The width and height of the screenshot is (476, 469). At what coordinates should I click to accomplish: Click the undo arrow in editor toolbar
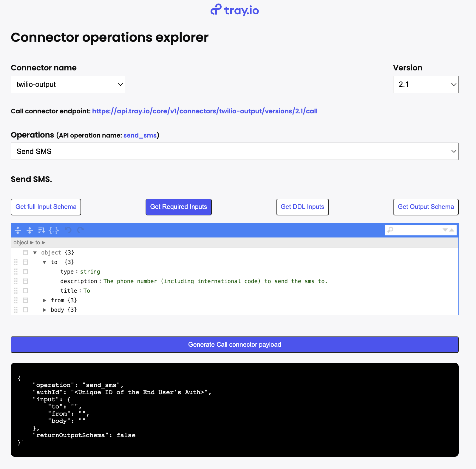(x=68, y=230)
